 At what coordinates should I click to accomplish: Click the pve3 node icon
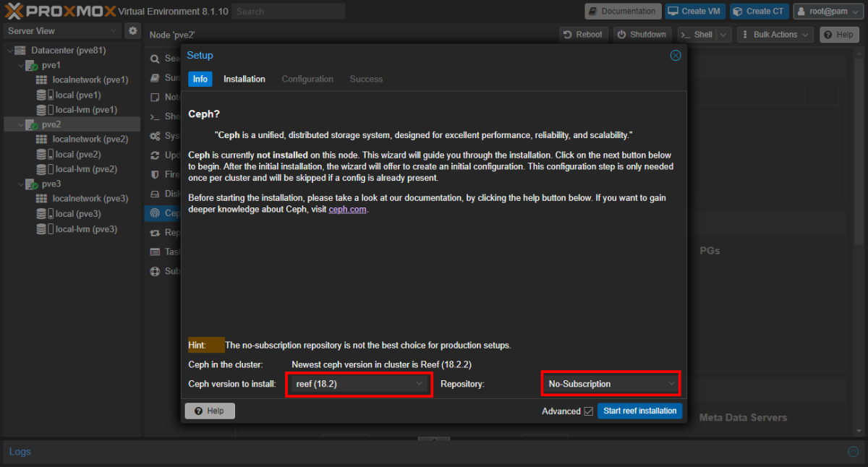tap(32, 184)
